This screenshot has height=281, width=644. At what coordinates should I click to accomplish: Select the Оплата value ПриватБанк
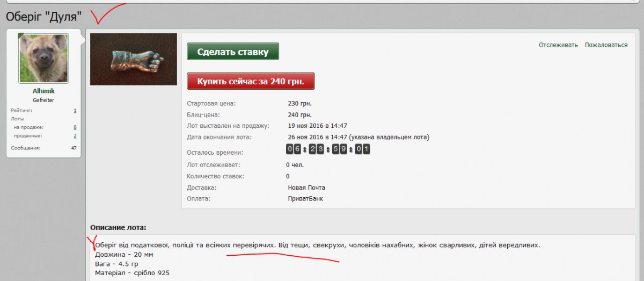pyautogui.click(x=305, y=199)
